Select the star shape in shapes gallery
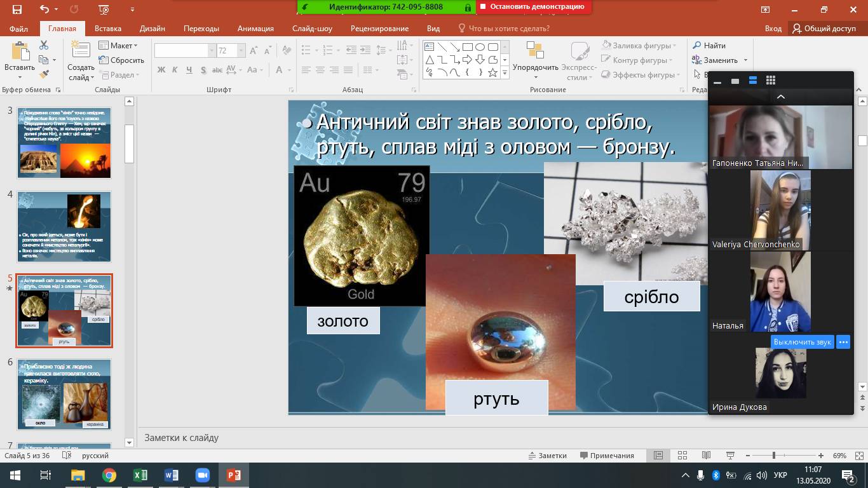 click(492, 72)
